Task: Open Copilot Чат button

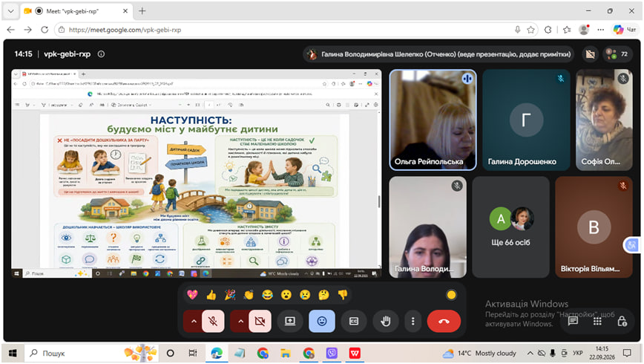Action: (625, 30)
